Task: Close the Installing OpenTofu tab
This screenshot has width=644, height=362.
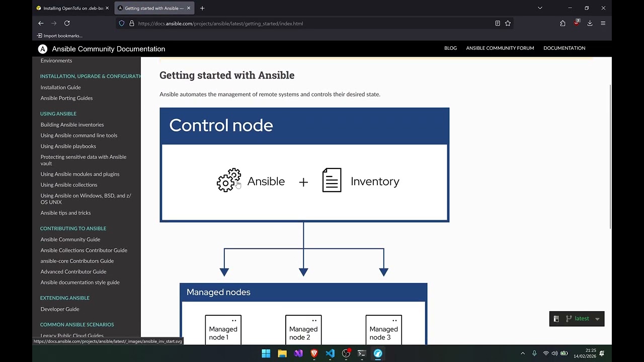Action: tap(107, 8)
